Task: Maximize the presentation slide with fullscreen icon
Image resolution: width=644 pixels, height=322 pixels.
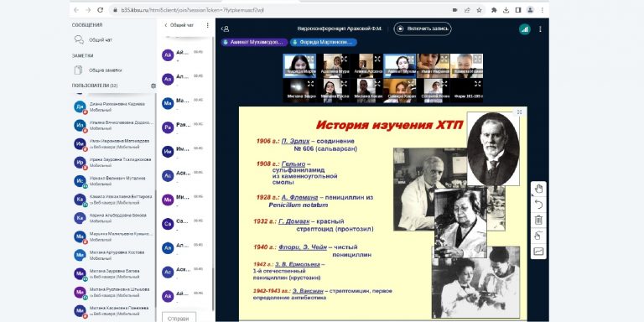Action: (520, 112)
